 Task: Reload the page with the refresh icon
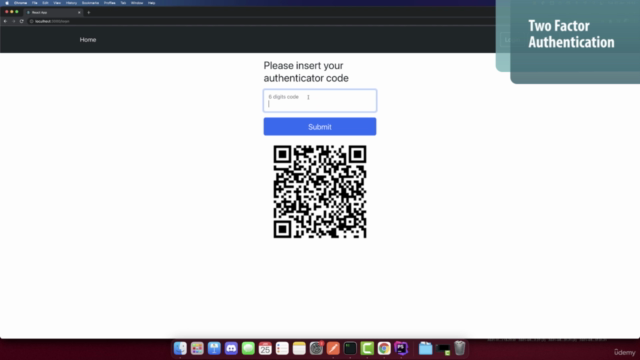tap(22, 21)
